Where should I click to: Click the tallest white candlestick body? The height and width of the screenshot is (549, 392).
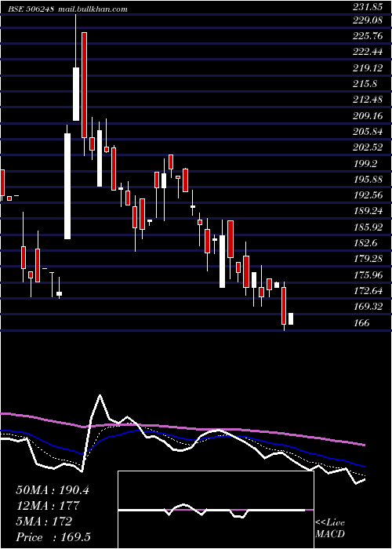67,187
